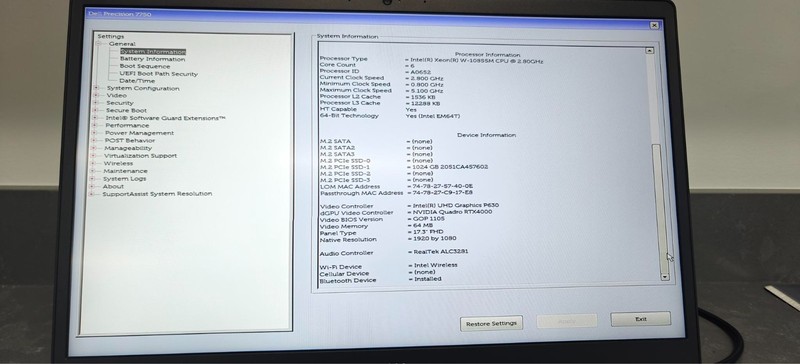Expand the Manageability node

(93, 148)
